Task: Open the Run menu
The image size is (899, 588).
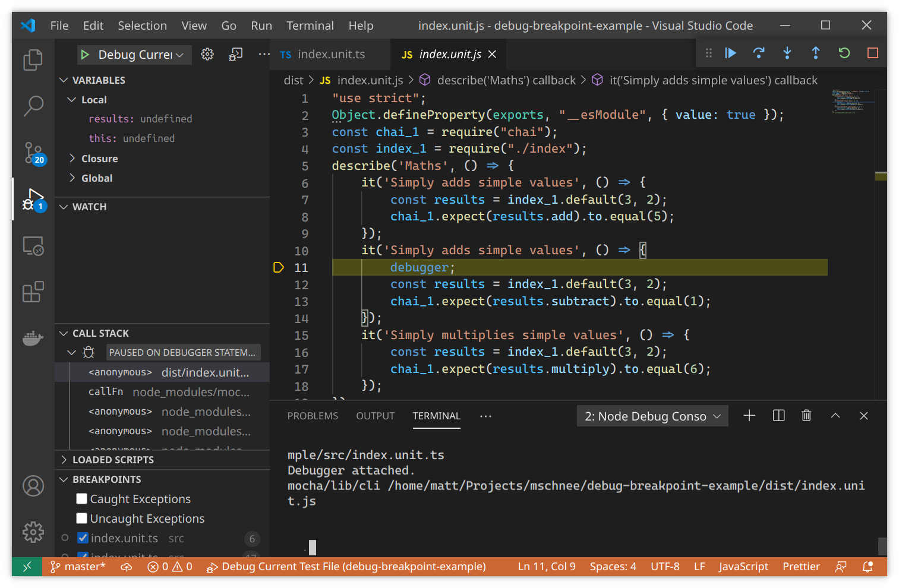Action: coord(261,26)
